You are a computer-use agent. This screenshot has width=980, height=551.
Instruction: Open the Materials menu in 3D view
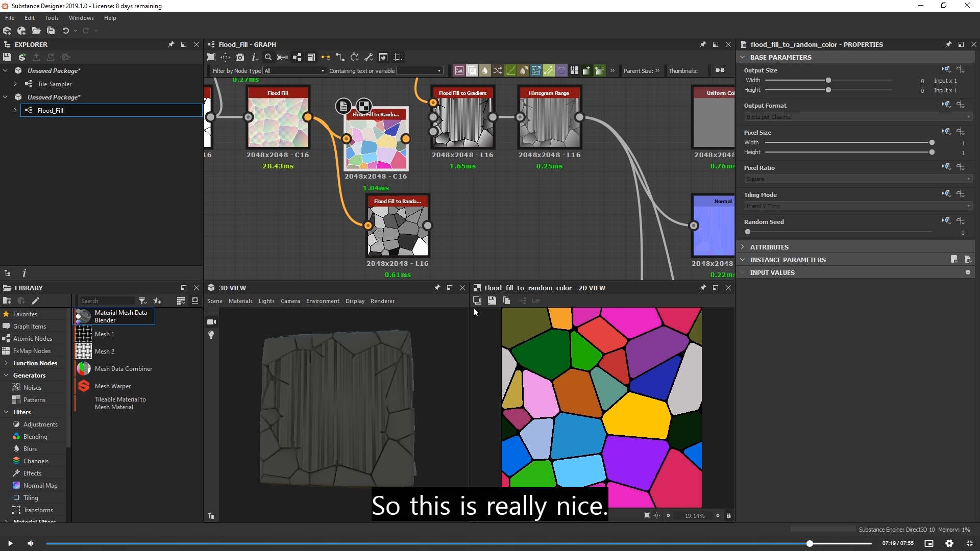(240, 301)
